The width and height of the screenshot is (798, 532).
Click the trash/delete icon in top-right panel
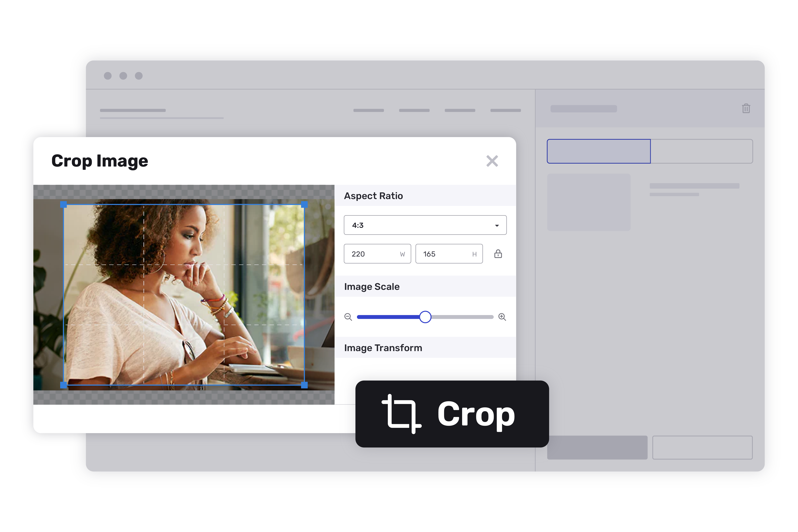[x=746, y=108]
